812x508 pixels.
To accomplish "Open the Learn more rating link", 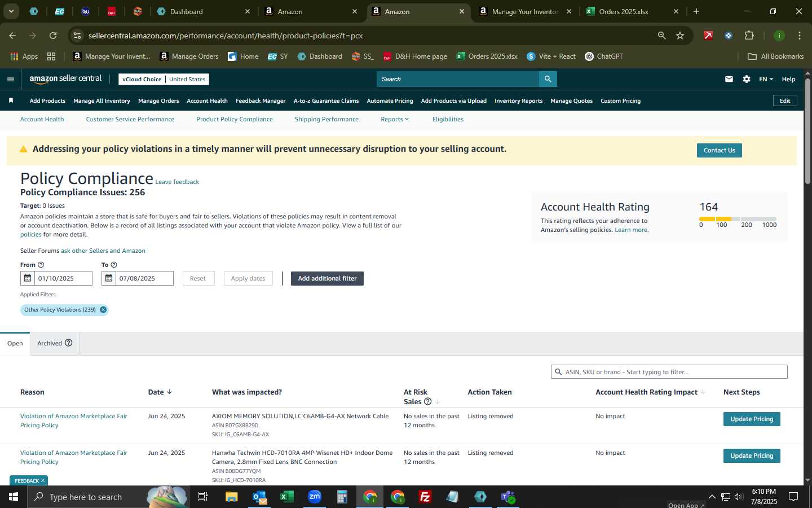I will point(632,230).
